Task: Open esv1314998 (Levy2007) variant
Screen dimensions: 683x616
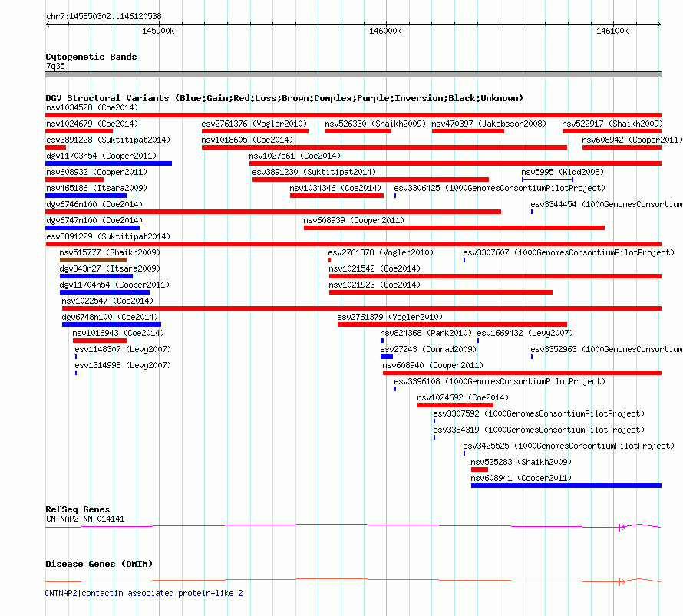Action: 123,365
